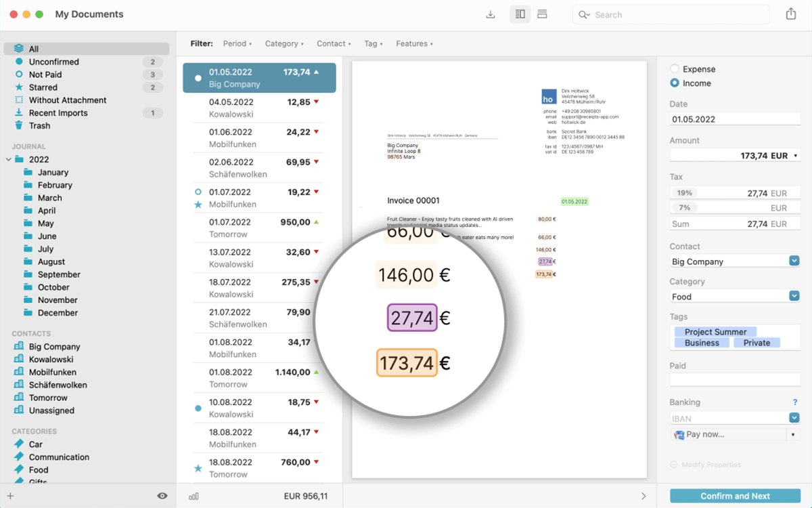The width and height of the screenshot is (812, 508).
Task: Switch to split list-and-preview view icon
Action: (520, 14)
